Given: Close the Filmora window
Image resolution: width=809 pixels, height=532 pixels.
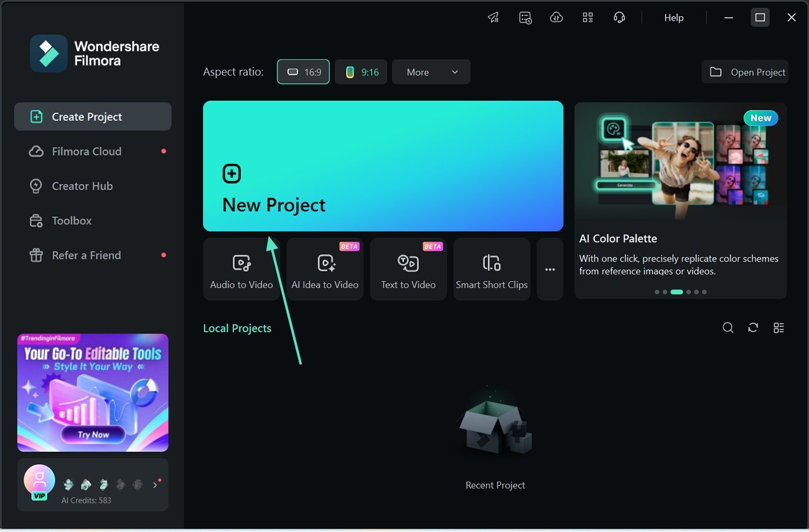Looking at the screenshot, I should point(792,17).
